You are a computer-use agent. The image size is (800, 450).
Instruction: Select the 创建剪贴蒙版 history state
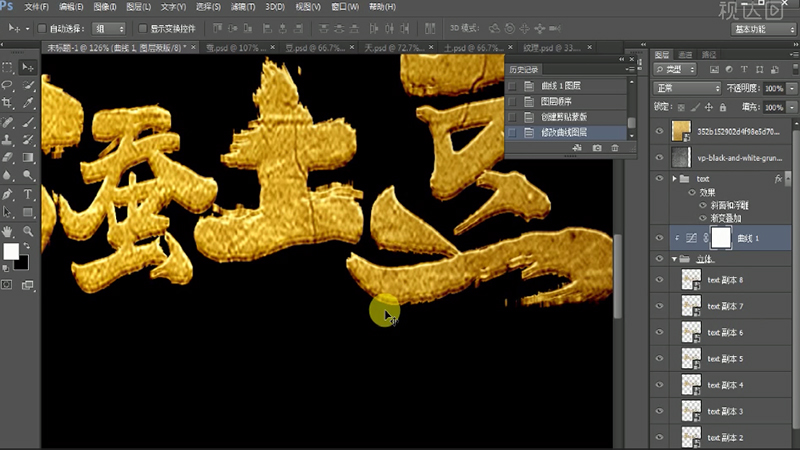coord(566,117)
